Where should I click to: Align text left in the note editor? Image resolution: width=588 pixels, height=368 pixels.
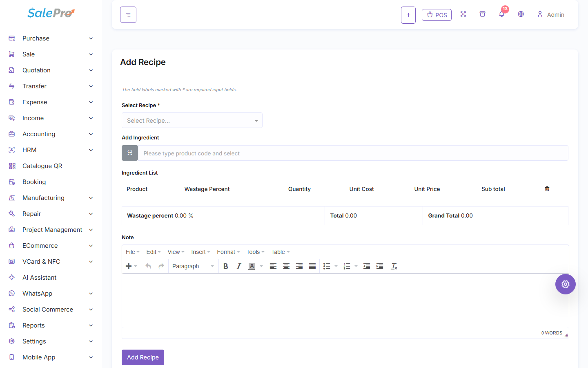(273, 266)
